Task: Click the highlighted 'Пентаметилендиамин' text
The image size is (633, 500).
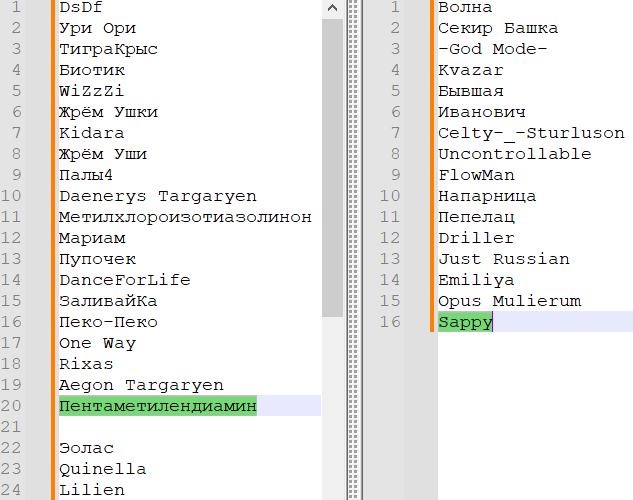Action: pos(157,406)
